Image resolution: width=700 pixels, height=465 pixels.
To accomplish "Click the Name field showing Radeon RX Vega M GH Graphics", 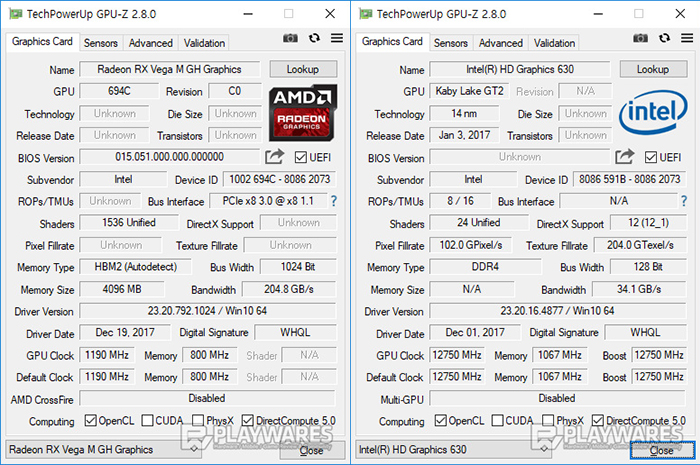I will (x=170, y=69).
